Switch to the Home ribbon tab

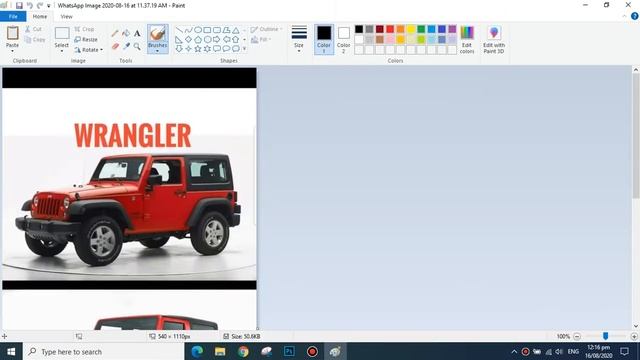(x=40, y=16)
